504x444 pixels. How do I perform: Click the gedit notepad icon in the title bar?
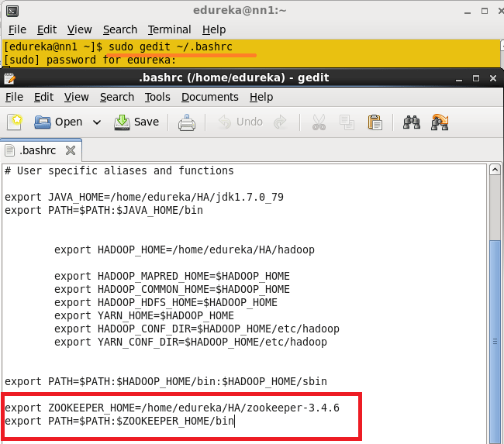tap(9, 78)
